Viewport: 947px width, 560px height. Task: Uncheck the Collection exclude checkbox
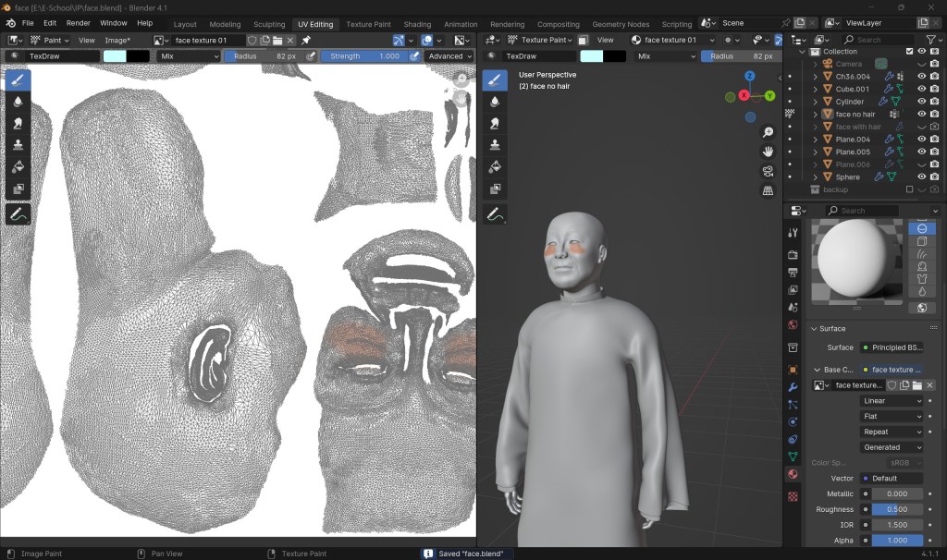click(x=909, y=52)
